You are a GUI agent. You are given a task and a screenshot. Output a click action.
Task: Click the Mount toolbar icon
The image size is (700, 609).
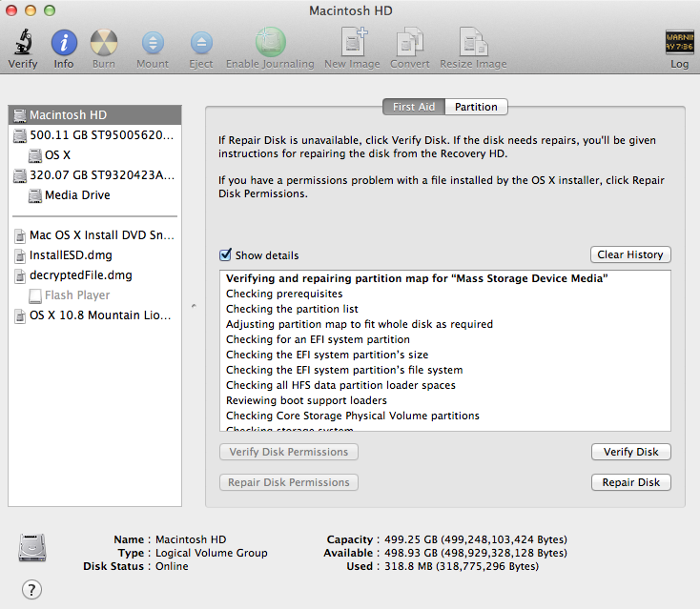tap(153, 43)
